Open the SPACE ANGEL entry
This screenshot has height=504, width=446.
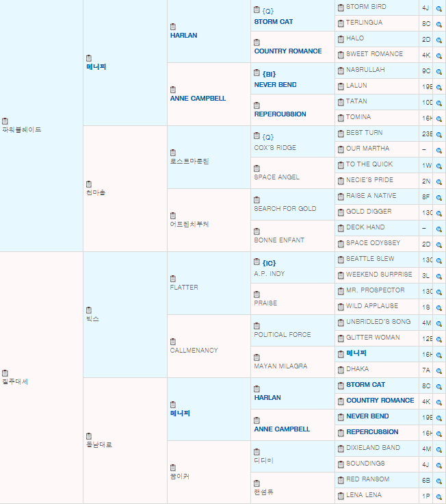276,177
